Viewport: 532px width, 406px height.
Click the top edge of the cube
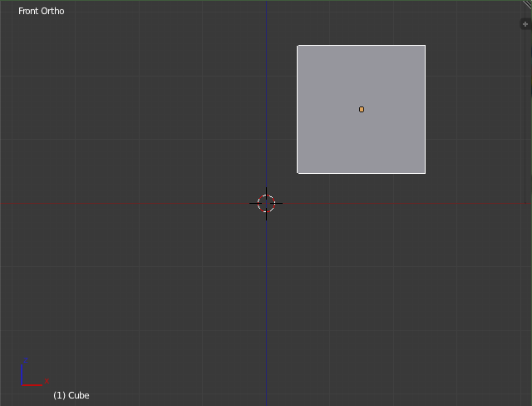362,45
